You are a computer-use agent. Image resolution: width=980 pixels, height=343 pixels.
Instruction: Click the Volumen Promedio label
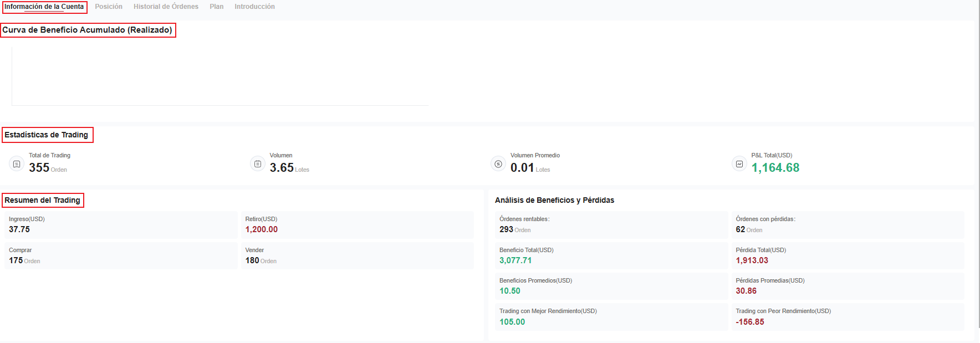tap(535, 155)
